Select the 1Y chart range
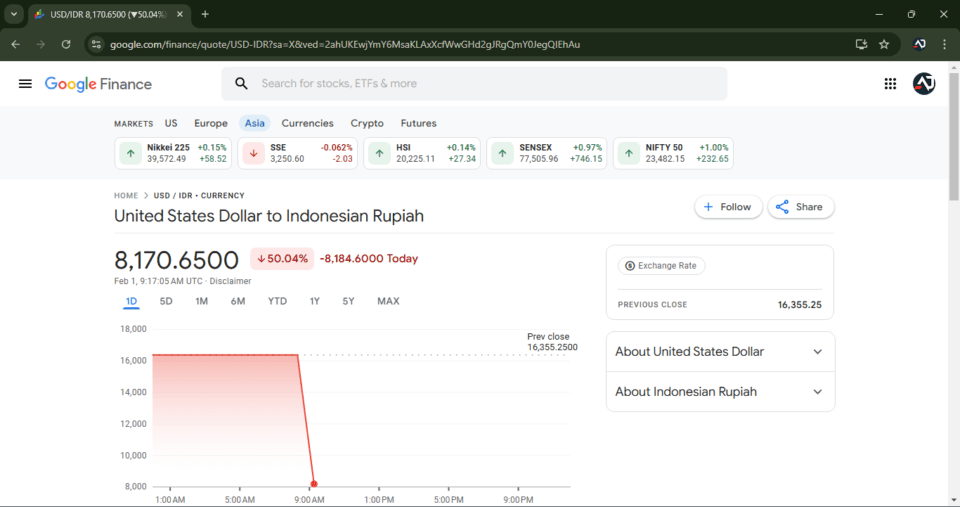This screenshot has height=507, width=960. 315,301
